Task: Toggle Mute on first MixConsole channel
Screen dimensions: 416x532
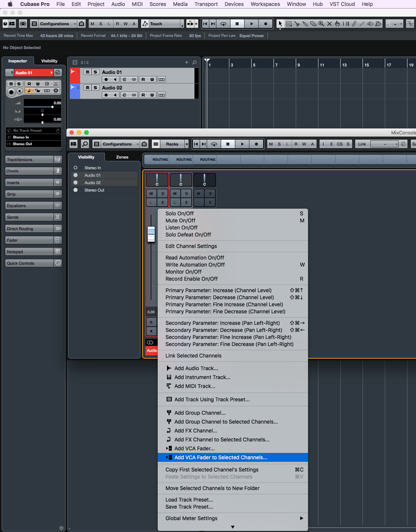Action: tap(151, 193)
